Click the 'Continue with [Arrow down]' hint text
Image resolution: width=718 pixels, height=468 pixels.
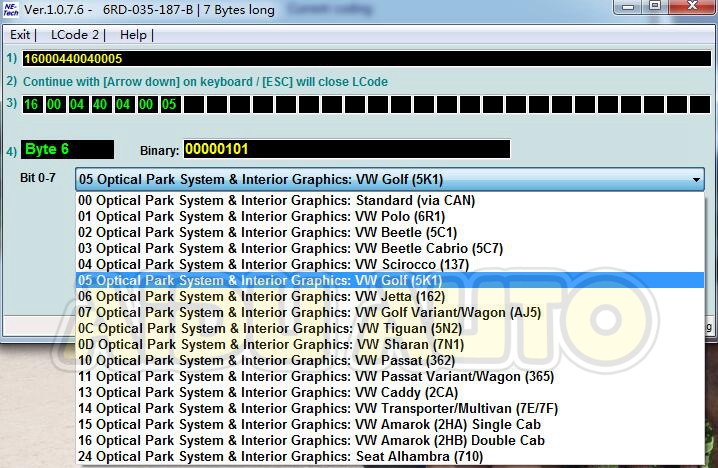click(x=205, y=82)
